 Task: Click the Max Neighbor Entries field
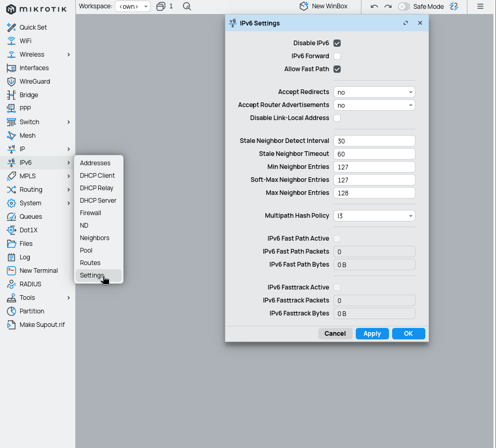coord(374,193)
